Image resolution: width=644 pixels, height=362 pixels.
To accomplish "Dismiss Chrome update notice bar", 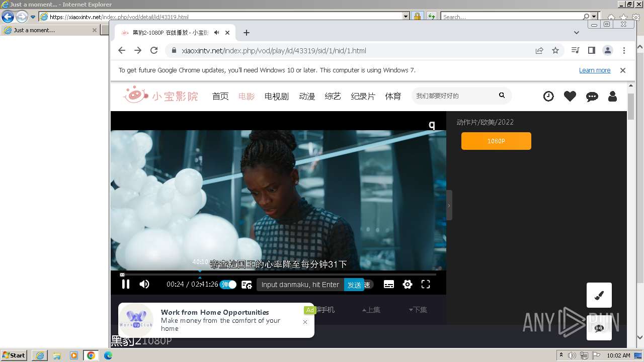I will (x=623, y=70).
